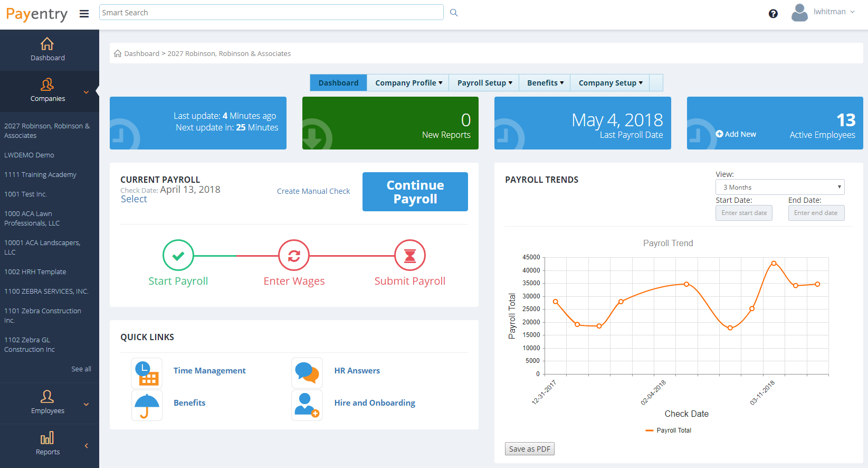Screen dimensions: 868x468
Task: Open the Payroll Setup menu
Action: pos(484,83)
